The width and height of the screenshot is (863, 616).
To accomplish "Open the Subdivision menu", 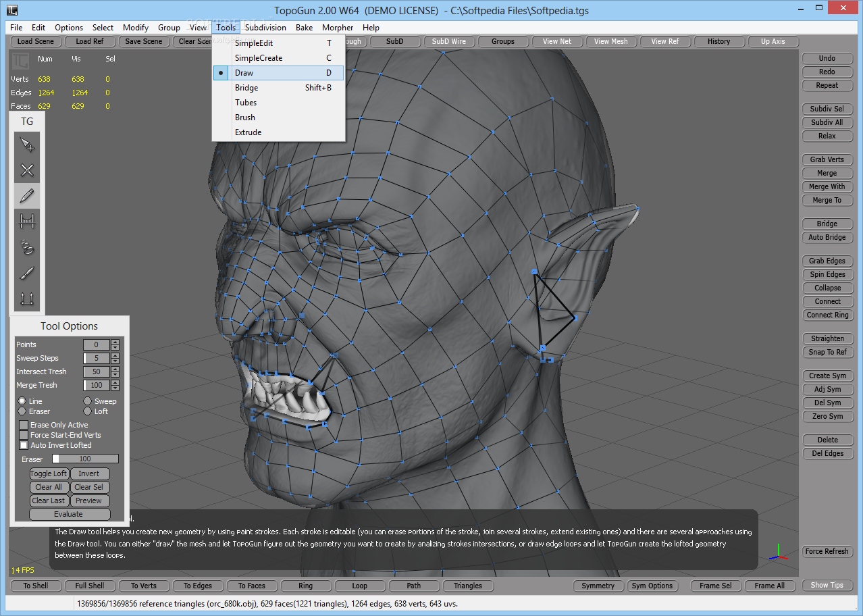I will [x=265, y=28].
